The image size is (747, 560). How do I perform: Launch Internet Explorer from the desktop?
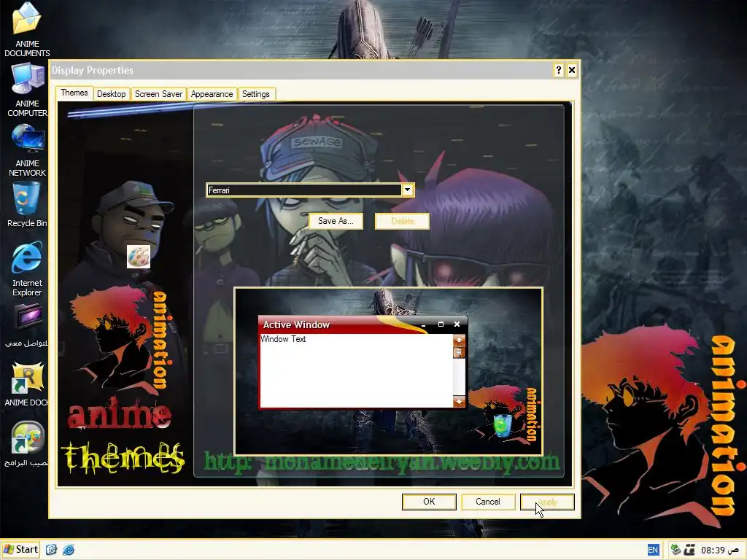pos(27,268)
